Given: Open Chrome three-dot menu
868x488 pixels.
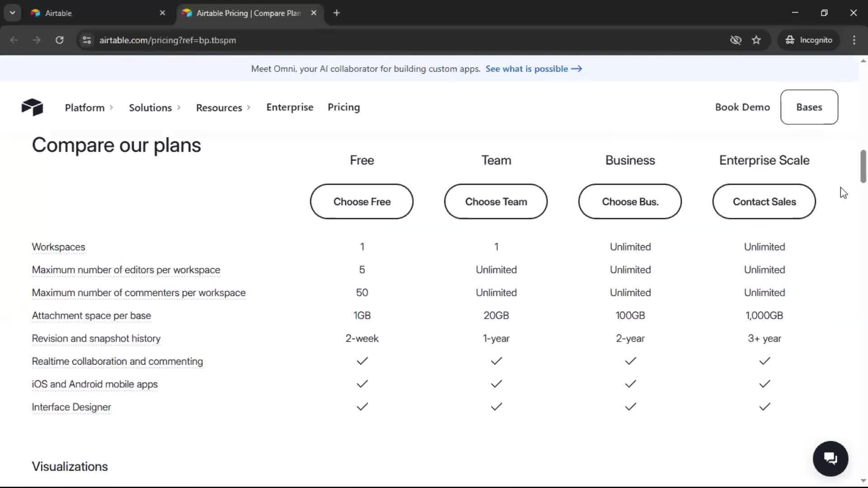Looking at the screenshot, I should click(854, 40).
